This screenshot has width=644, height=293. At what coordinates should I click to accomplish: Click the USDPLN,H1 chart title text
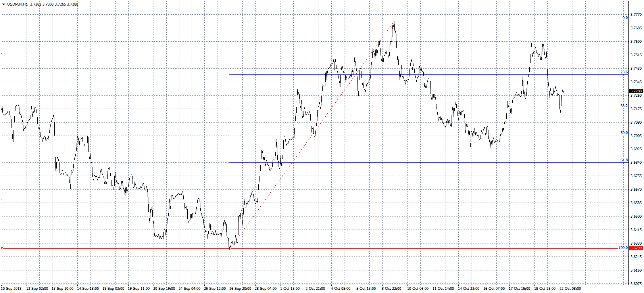coord(17,4)
